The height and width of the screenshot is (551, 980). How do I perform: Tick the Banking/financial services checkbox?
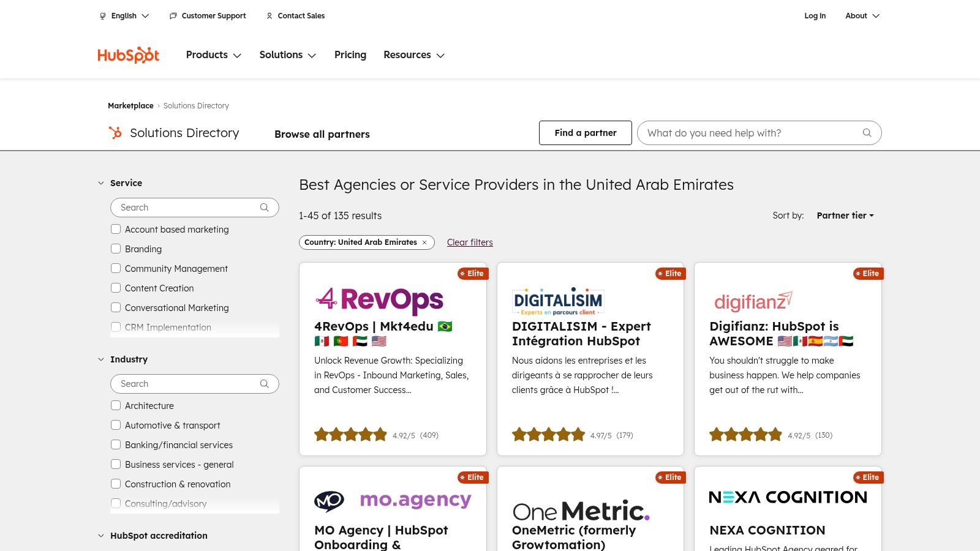[x=116, y=444]
